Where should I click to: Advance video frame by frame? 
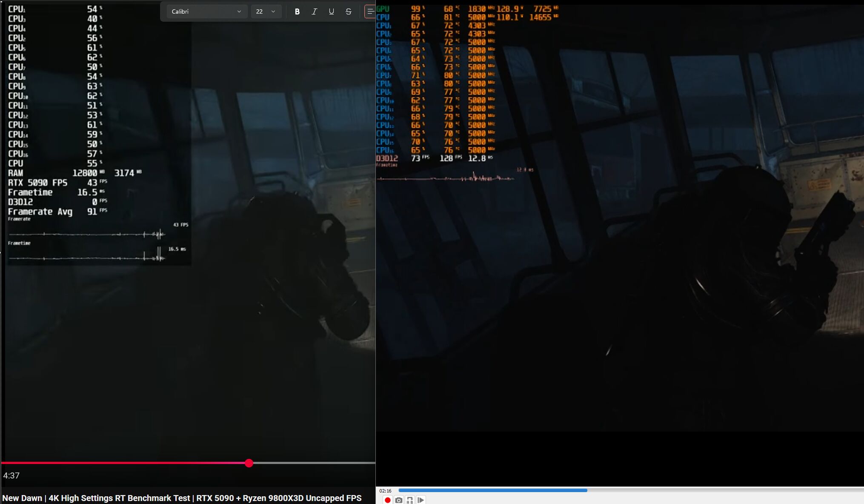pos(421,500)
